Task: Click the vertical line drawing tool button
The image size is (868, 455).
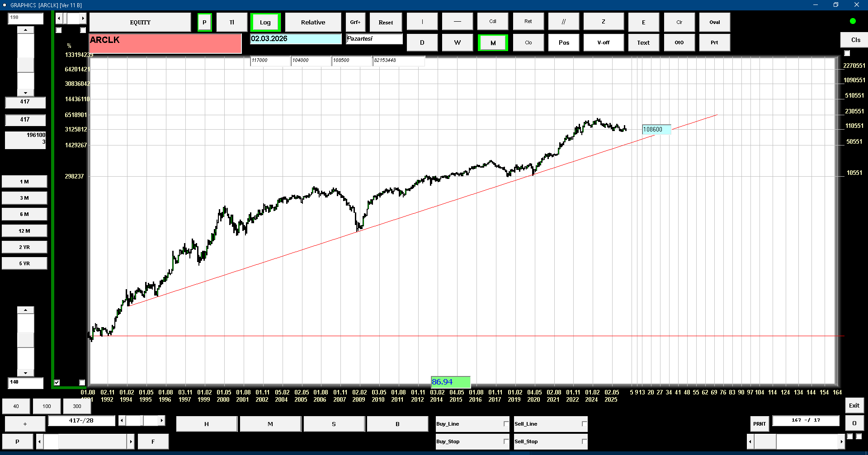Action: click(422, 22)
